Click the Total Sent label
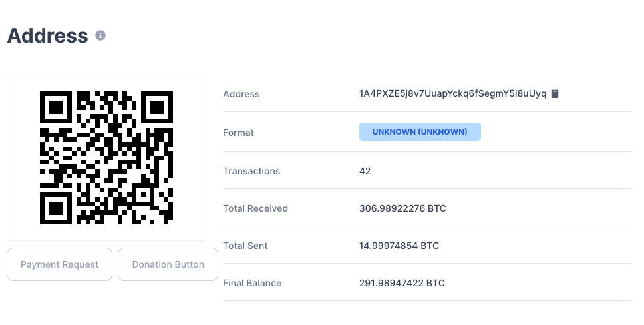644x325 pixels. [x=245, y=246]
